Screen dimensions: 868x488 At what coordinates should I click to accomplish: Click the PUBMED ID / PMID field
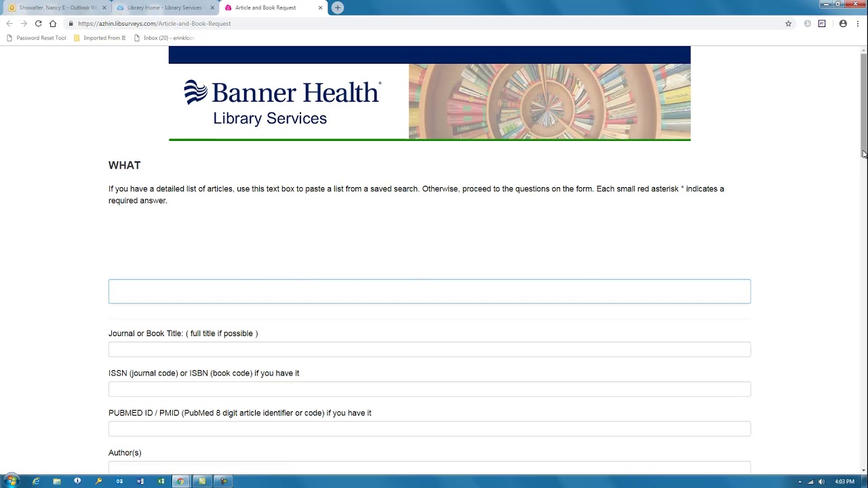point(429,428)
